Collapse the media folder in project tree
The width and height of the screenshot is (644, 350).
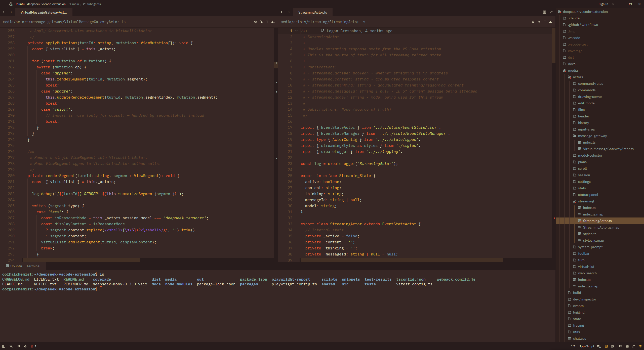coord(573,70)
